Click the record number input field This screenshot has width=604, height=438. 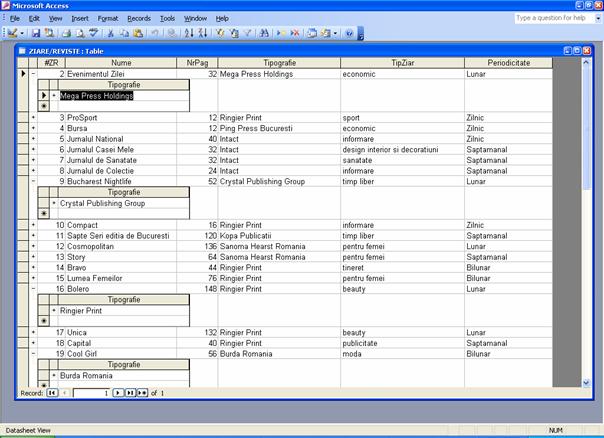point(92,393)
